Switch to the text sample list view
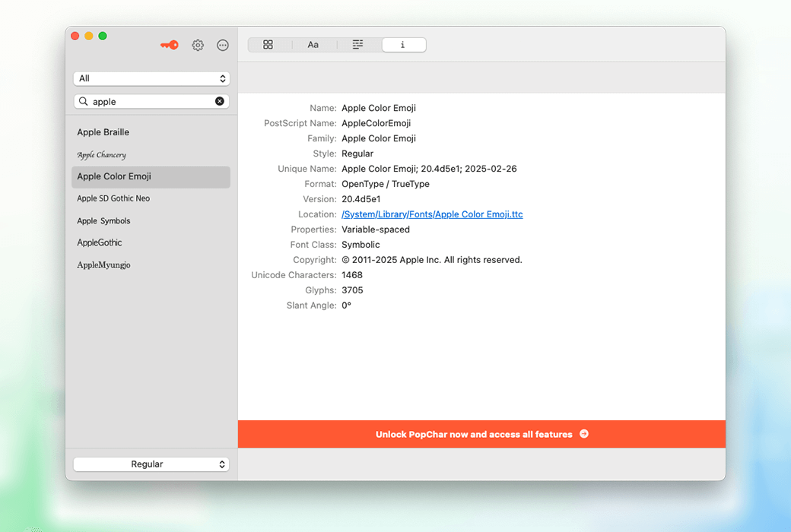This screenshot has height=532, width=791. point(357,45)
